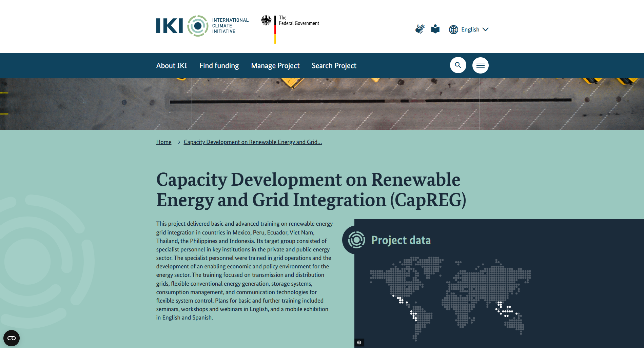The width and height of the screenshot is (644, 348).
Task: Select Manage Project in the navigation bar
Action: click(275, 65)
